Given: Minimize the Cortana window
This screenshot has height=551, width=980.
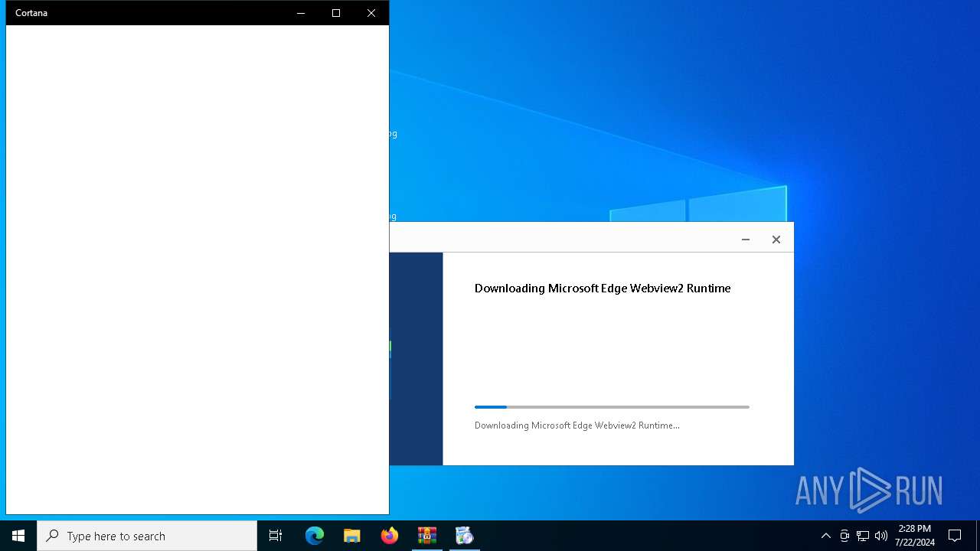Looking at the screenshot, I should pos(301,13).
